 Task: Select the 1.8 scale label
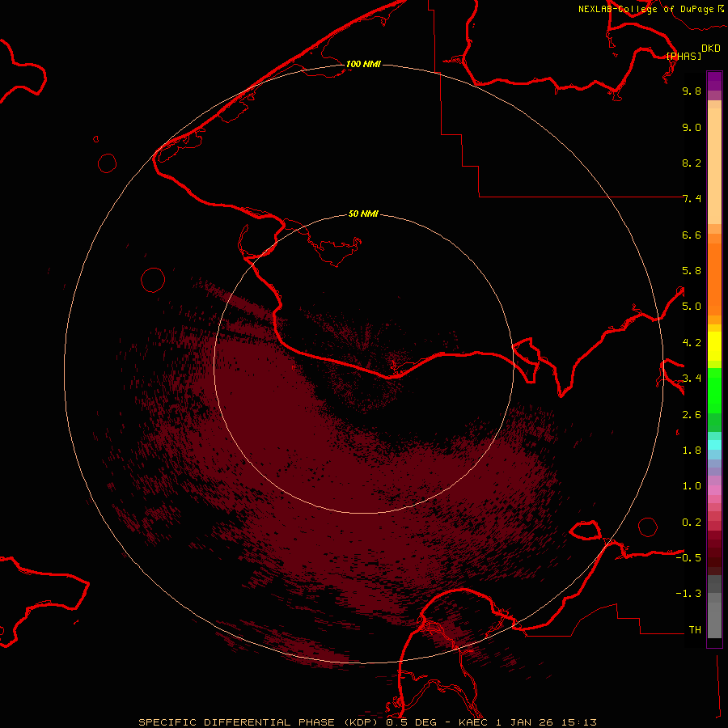(x=692, y=451)
